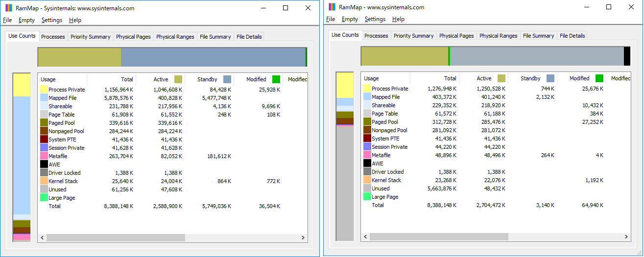Switch to File Details tab in left window
Image resolution: width=644 pixels, height=257 pixels.
249,37
